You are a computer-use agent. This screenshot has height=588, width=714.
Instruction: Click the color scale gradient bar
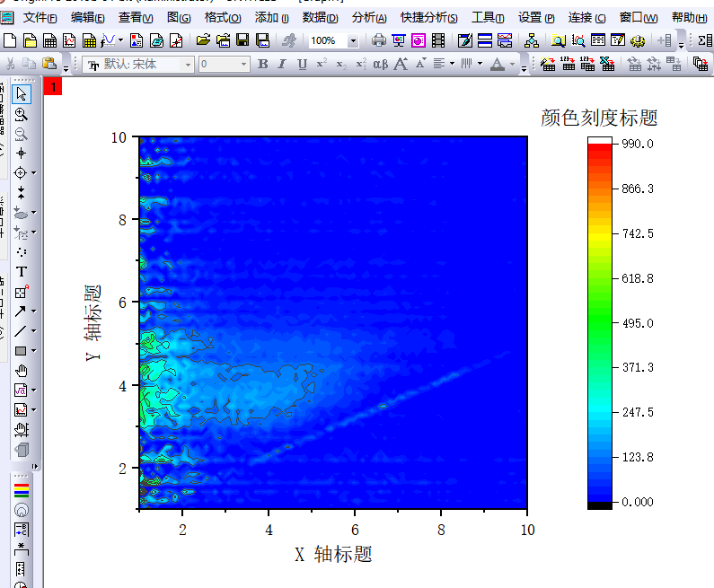pos(600,322)
